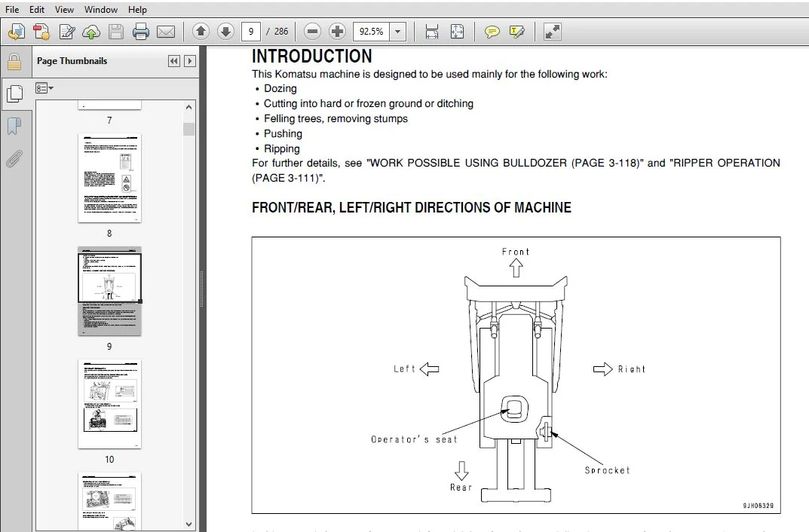The width and height of the screenshot is (809, 532).
Task: Open the zoom level dropdown arrow
Action: pyautogui.click(x=398, y=32)
